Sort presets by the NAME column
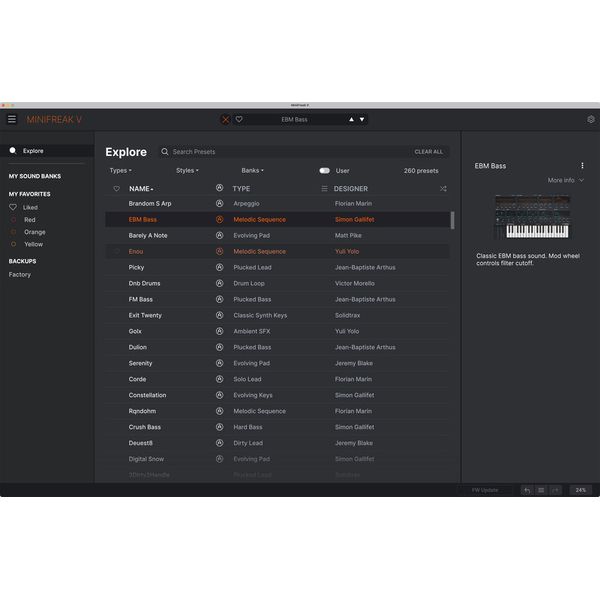The height and width of the screenshot is (600, 600). point(141,189)
